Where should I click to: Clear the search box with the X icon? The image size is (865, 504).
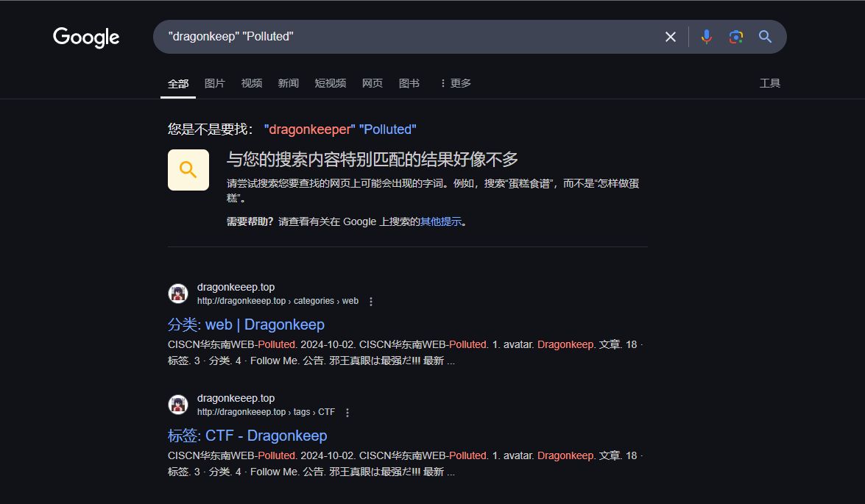(x=670, y=37)
